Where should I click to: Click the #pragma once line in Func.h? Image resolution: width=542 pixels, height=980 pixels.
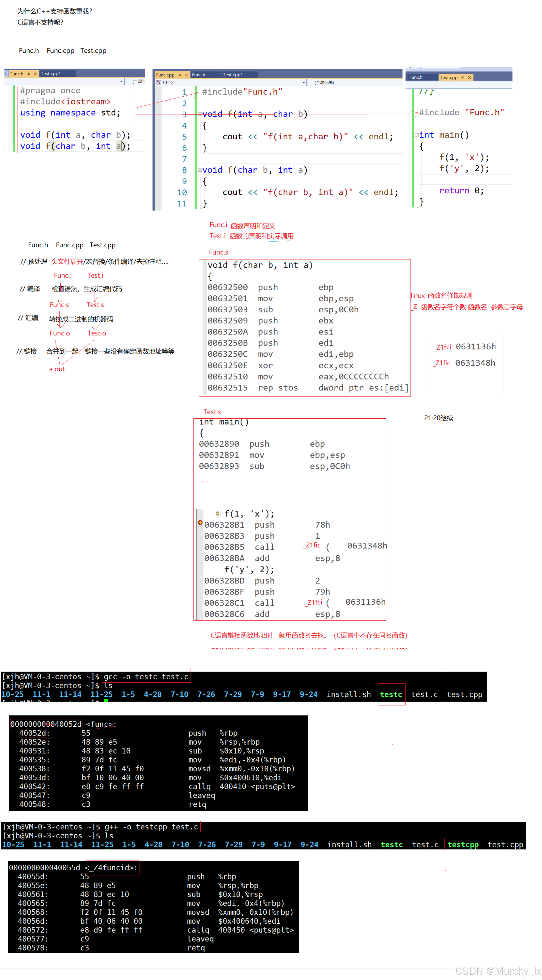[x=50, y=91]
